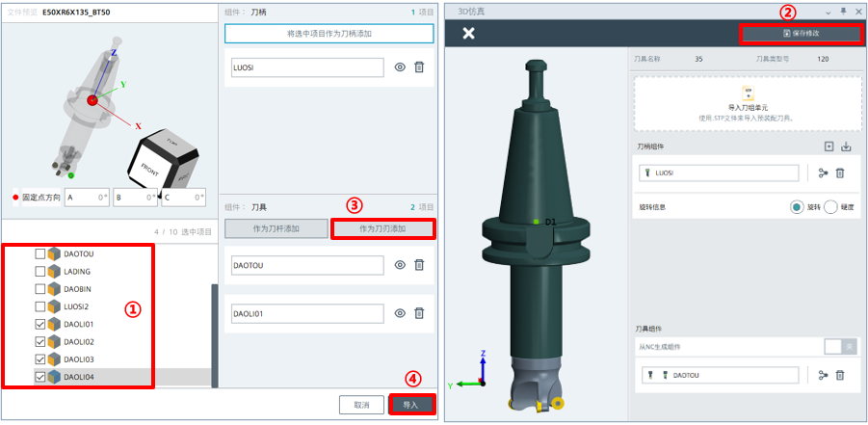Uncheck the DAOLI03 checkbox

[x=39, y=359]
